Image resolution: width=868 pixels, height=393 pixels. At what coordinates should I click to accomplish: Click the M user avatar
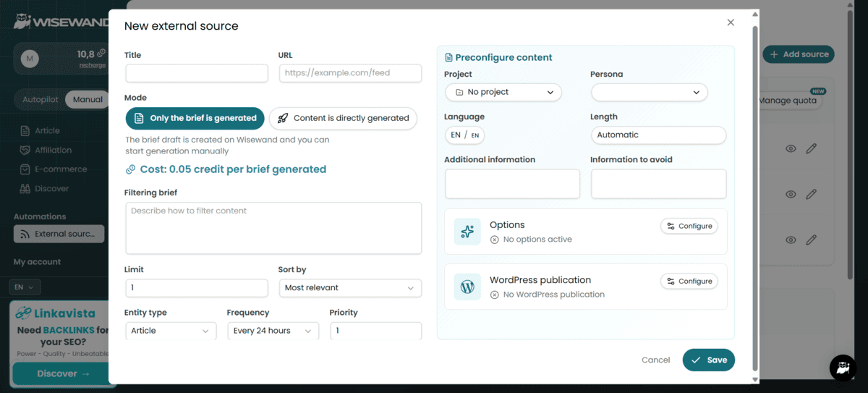coord(30,59)
